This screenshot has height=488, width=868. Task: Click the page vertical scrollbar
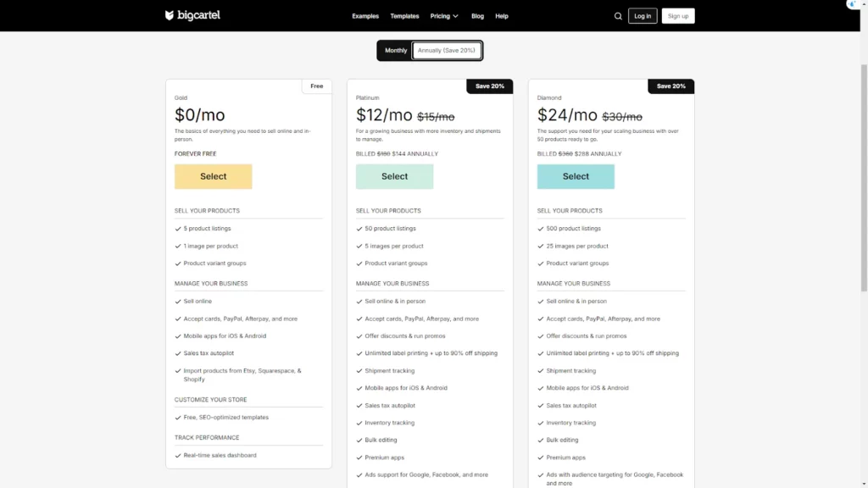(863, 169)
